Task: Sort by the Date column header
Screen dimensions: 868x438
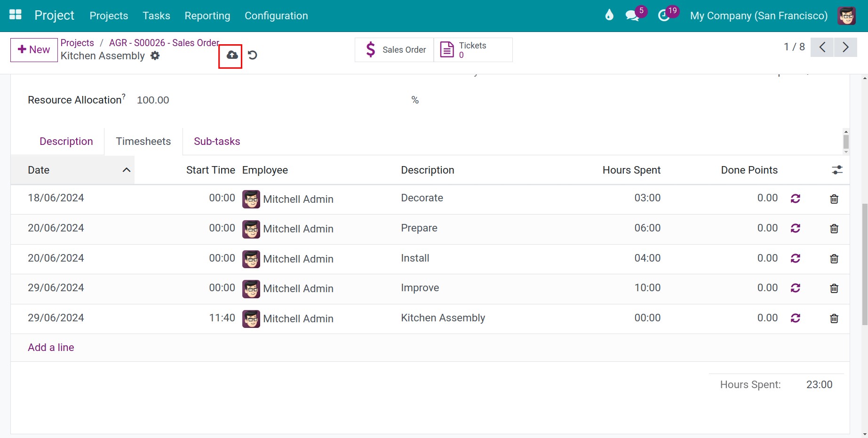Action: coord(72,170)
